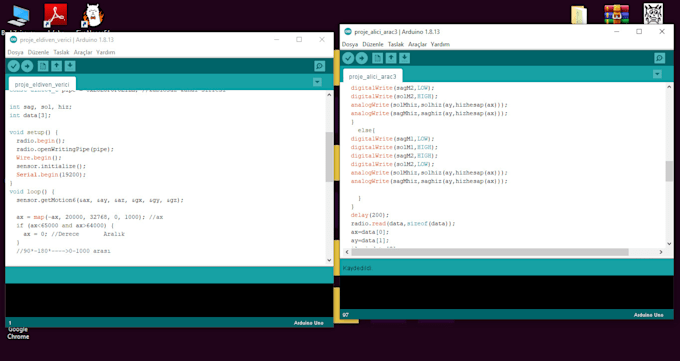Upload sketch in proje_eldiven_verici window
This screenshot has width=680, height=361.
click(x=27, y=66)
